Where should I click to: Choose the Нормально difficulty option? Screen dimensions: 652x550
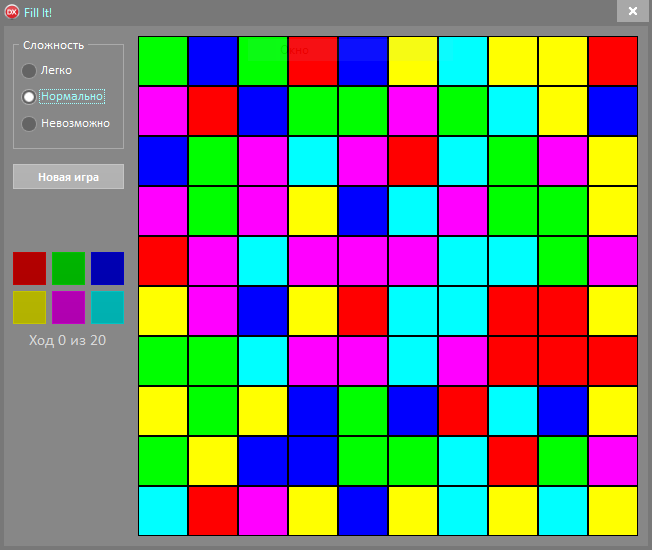(x=29, y=97)
